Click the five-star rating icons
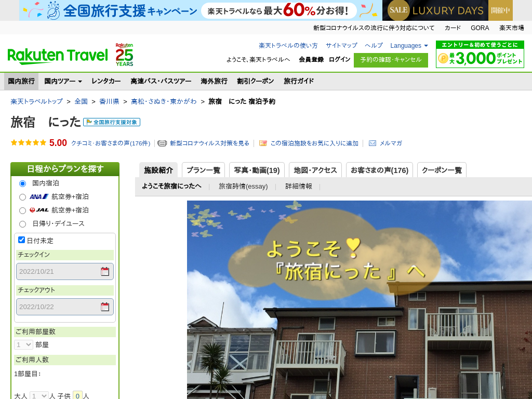The height and width of the screenshot is (399, 532). pos(29,143)
